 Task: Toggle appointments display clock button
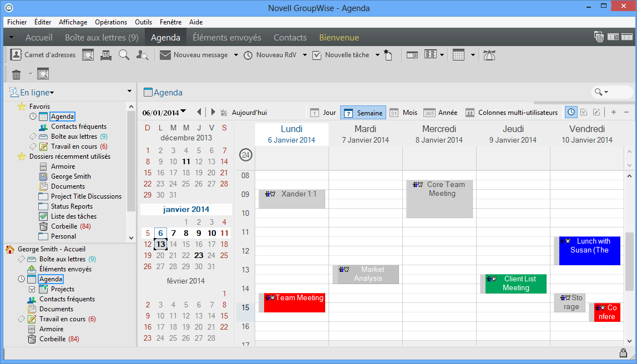[x=571, y=112]
